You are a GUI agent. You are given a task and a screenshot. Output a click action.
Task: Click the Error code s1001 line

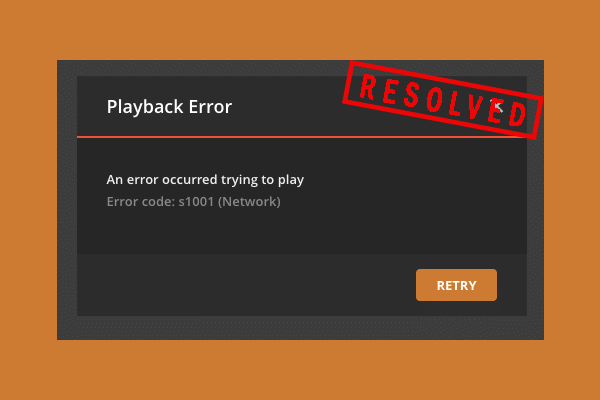[194, 201]
